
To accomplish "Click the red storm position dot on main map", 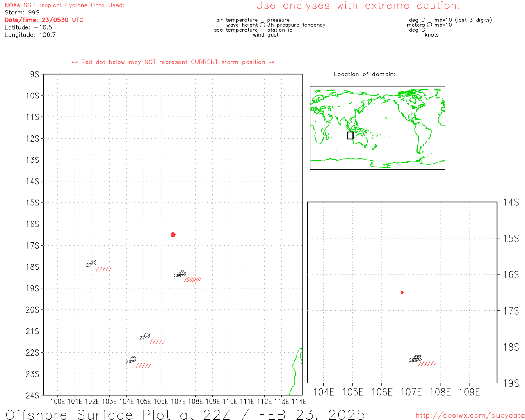I will 173,235.
